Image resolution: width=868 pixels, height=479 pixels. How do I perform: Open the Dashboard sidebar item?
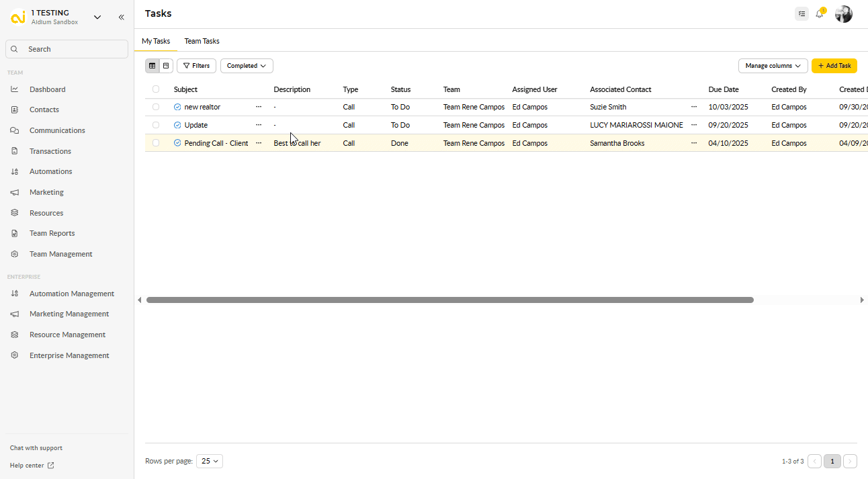pyautogui.click(x=47, y=89)
